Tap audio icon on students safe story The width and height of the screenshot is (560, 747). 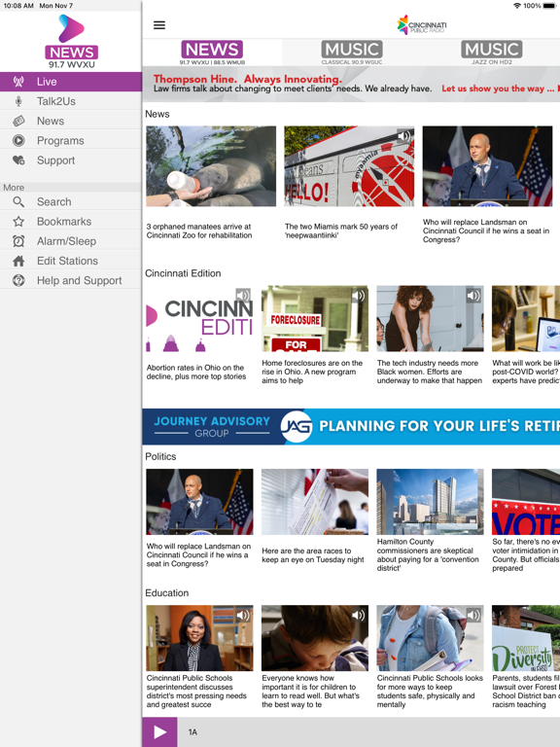(x=473, y=616)
